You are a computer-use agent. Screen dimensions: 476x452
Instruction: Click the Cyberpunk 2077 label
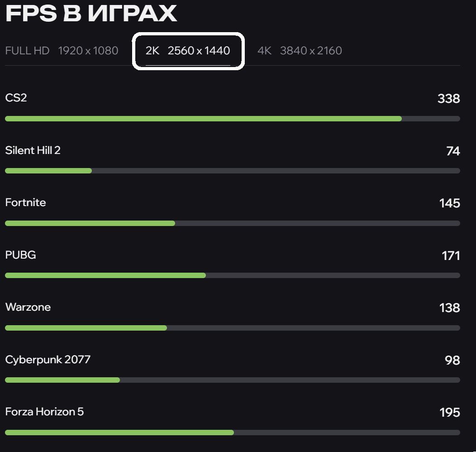pyautogui.click(x=48, y=360)
